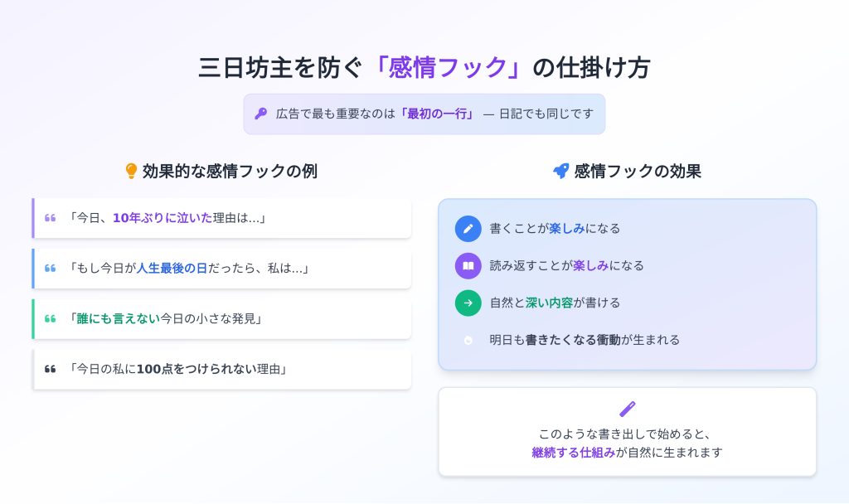Viewport: 849px width, 504px height.
Task: Select the 人生最後の日 example card
Action: coord(222,269)
